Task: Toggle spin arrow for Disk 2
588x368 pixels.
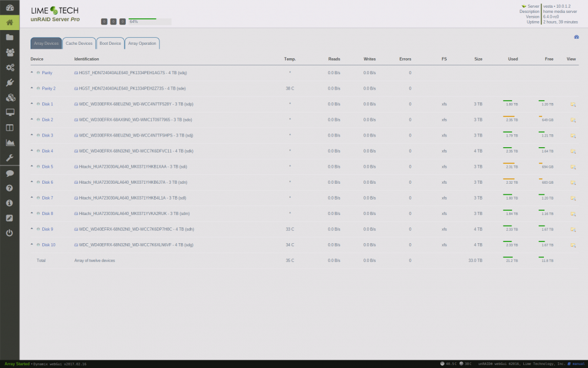Action: 32,119
